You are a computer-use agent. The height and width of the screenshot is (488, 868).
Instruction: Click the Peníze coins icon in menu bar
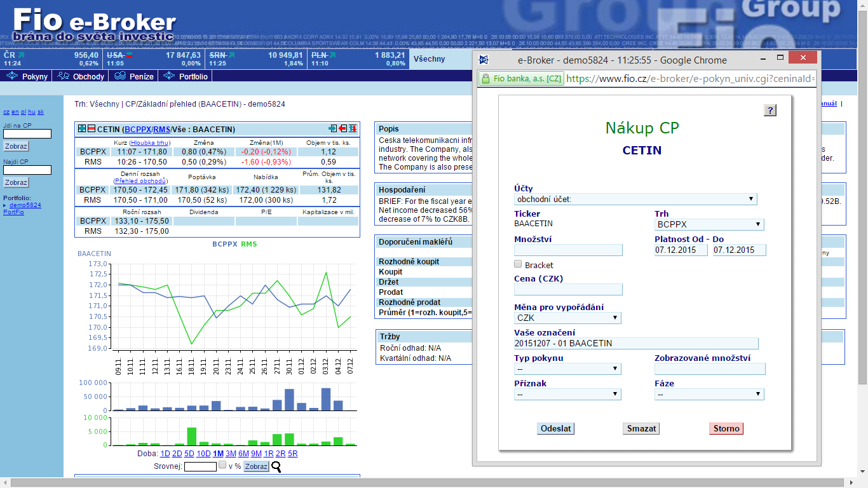tap(120, 76)
